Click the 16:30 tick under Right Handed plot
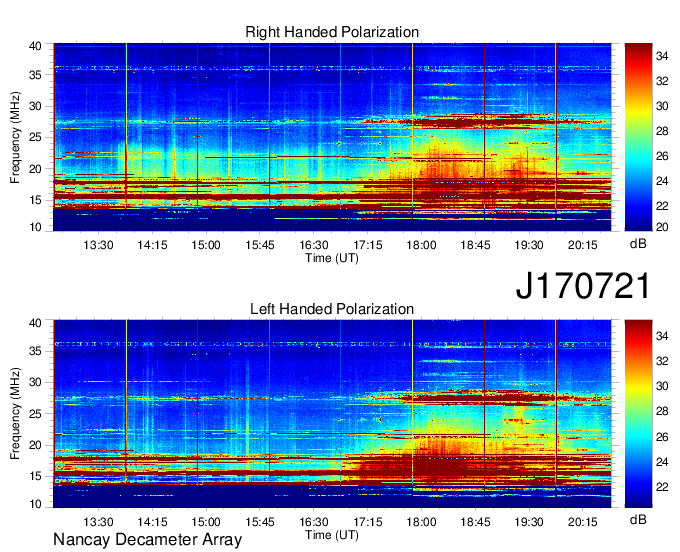 [314, 245]
